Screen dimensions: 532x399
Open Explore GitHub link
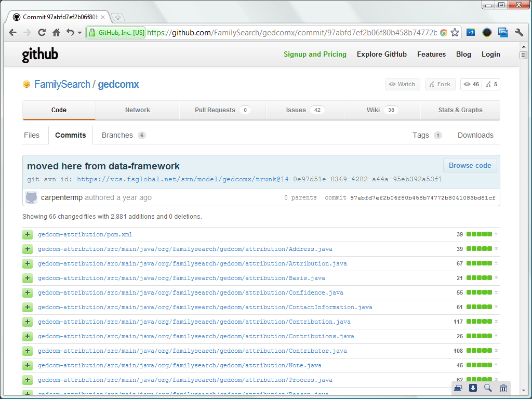pos(382,54)
